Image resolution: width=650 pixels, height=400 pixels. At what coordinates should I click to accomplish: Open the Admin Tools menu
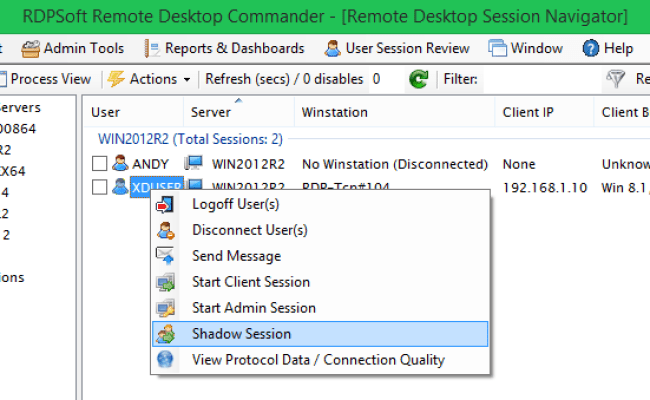73,48
